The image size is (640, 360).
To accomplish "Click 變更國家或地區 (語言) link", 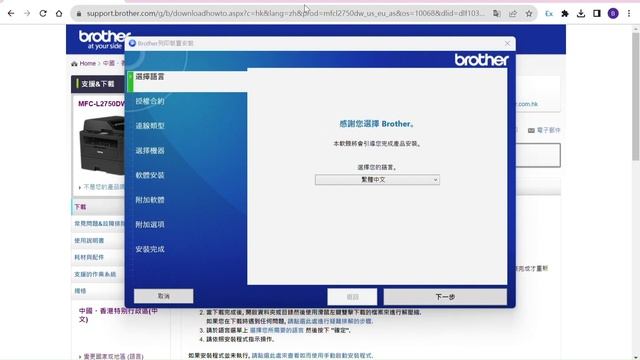I will click(x=113, y=356).
